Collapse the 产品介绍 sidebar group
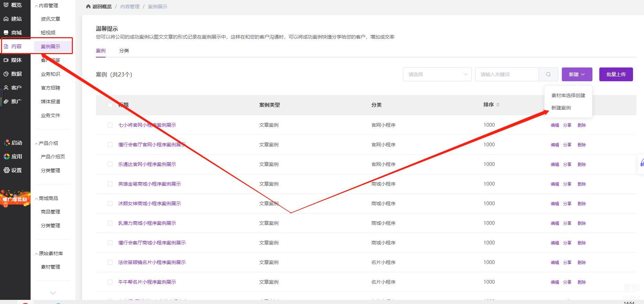 pyautogui.click(x=36, y=143)
